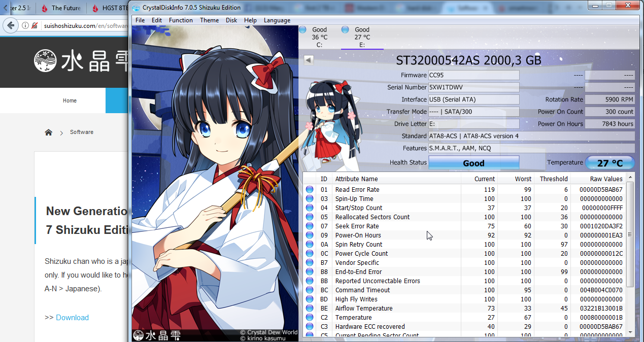Click the Crystal Dew World site logo
644x342 pixels.
pyautogui.click(x=81, y=61)
